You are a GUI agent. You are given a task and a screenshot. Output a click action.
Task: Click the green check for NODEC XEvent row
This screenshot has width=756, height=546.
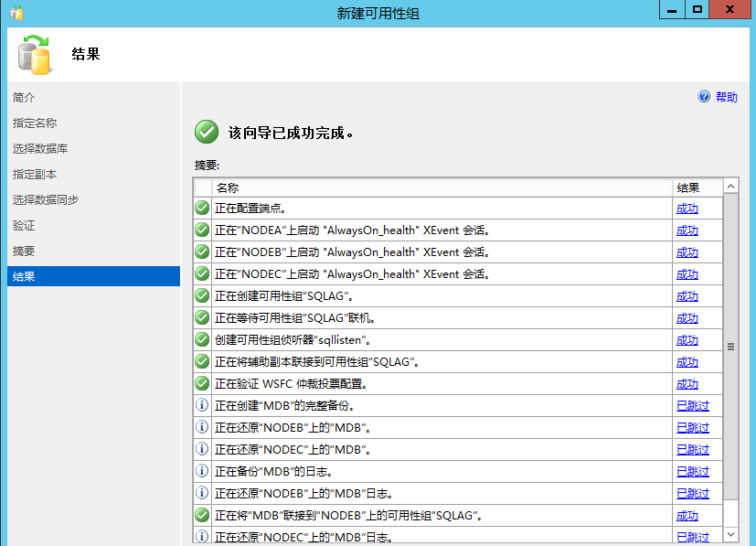click(202, 274)
